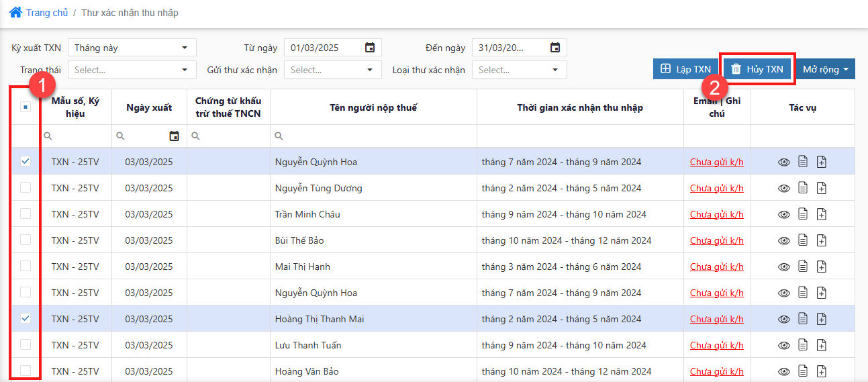The height and width of the screenshot is (382, 868).
Task: Check the box for Nguyễn Tùng Dương row
Action: (26, 188)
